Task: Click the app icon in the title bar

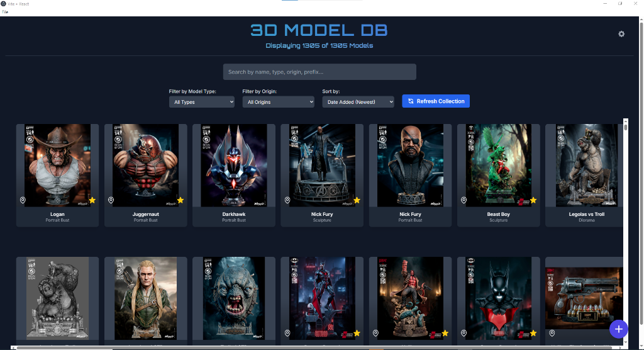Action: click(3, 4)
